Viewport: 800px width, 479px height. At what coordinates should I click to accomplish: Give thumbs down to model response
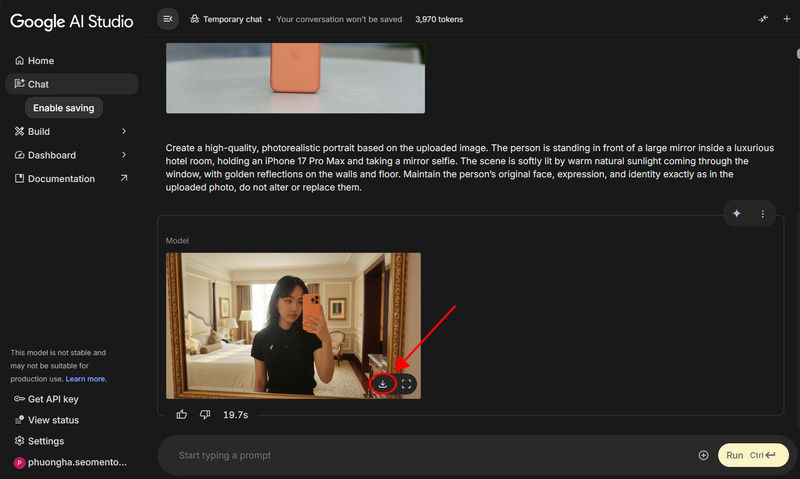click(x=205, y=414)
